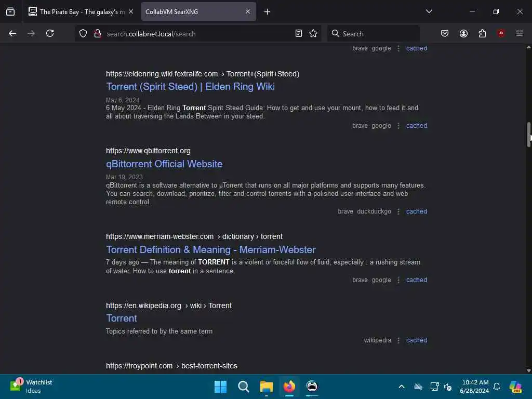Open Watchlist Ideas widget

coord(32,387)
